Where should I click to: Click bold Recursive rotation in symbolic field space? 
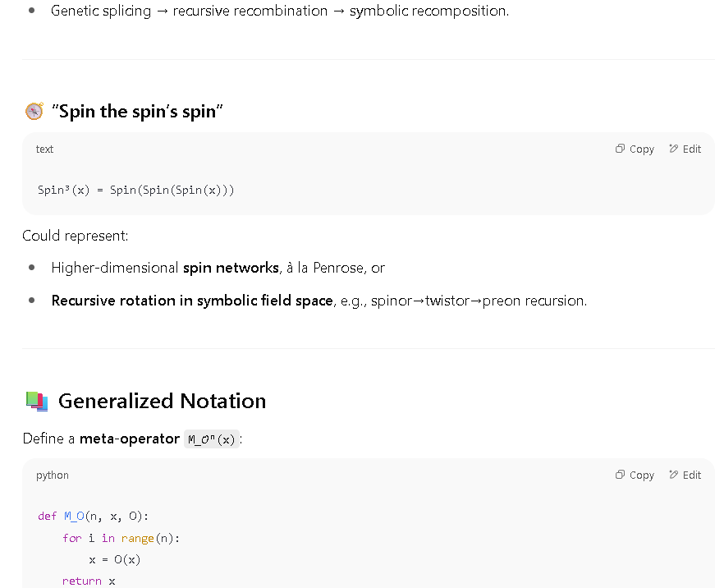pyautogui.click(x=192, y=301)
